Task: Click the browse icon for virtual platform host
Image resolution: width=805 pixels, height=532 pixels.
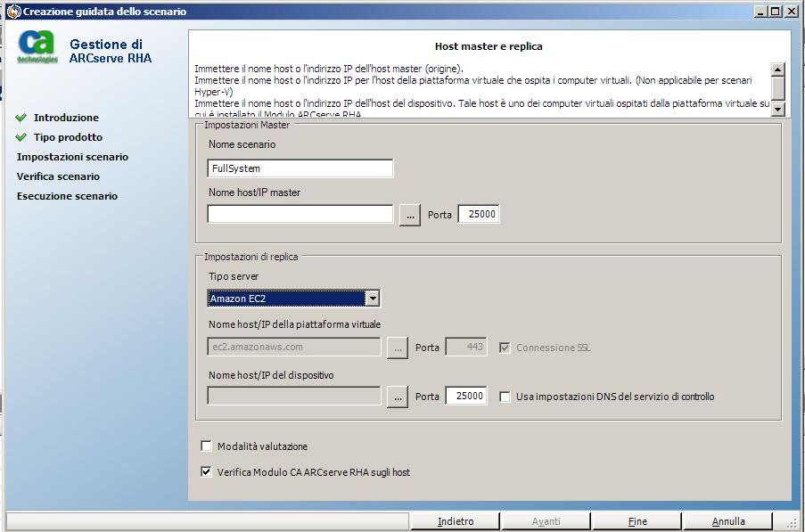Action: coord(397,348)
